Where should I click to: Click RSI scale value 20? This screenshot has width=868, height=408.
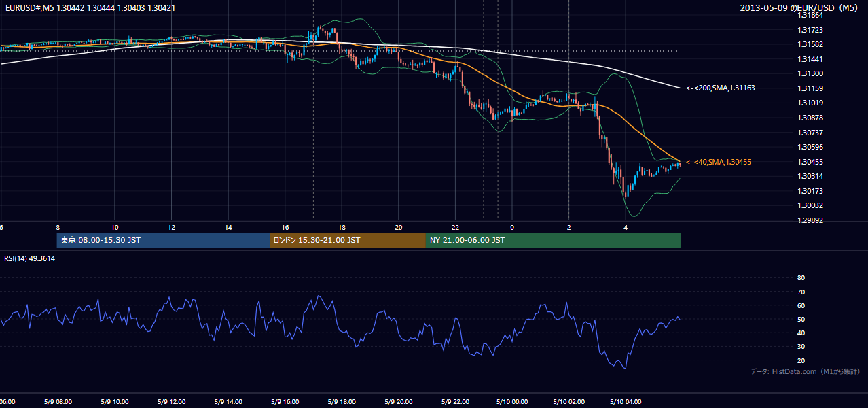[801, 360]
